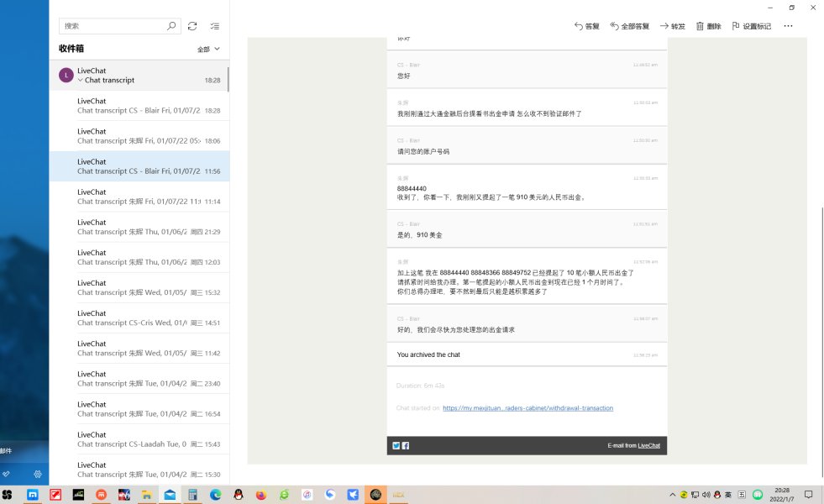Click inside the 搜索 search field

click(113, 26)
